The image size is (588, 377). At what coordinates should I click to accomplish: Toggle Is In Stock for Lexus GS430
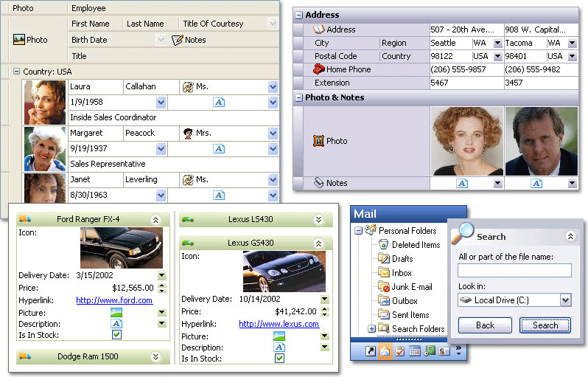(279, 359)
